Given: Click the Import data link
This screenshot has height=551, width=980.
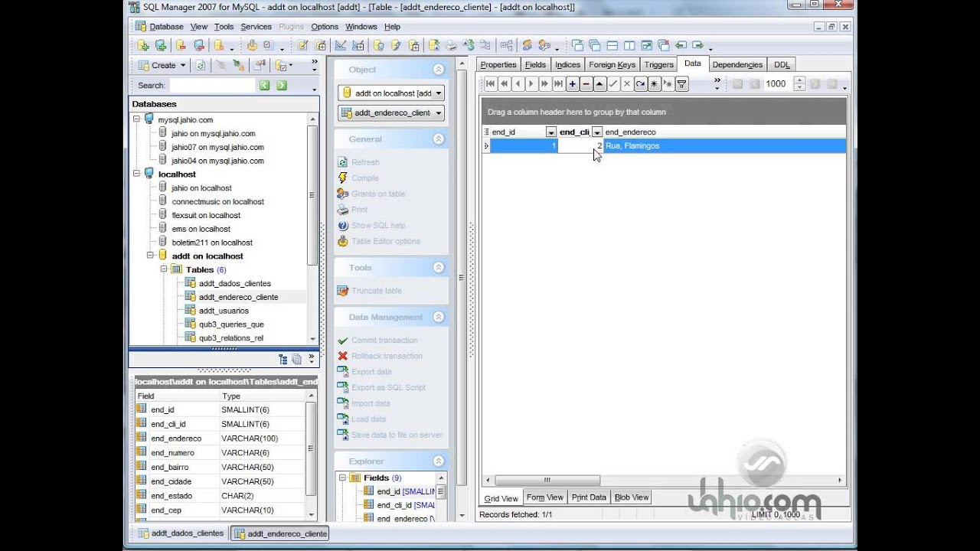Looking at the screenshot, I should point(371,403).
